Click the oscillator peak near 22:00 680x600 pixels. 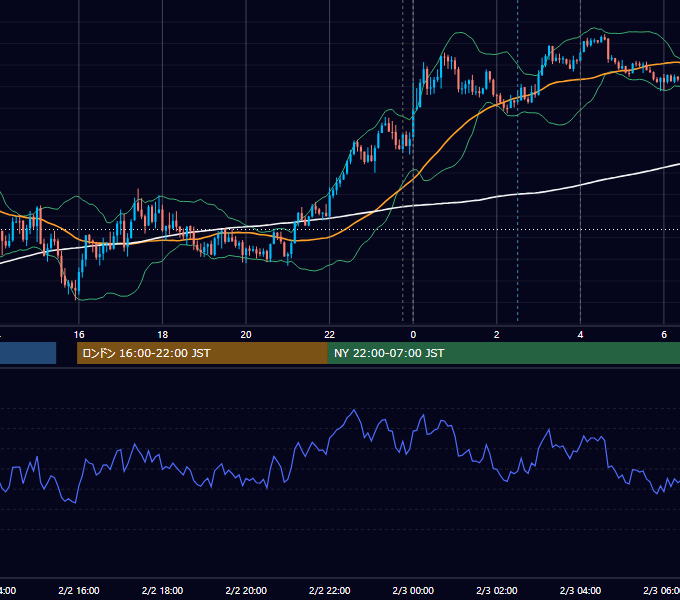pos(354,410)
